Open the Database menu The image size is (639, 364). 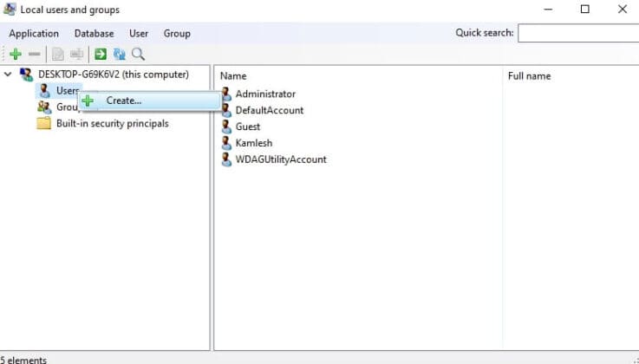pyautogui.click(x=94, y=34)
